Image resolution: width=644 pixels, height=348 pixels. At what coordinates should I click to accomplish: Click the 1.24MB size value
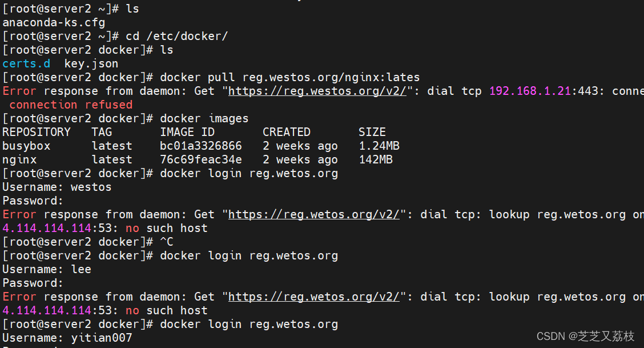pyautogui.click(x=379, y=146)
